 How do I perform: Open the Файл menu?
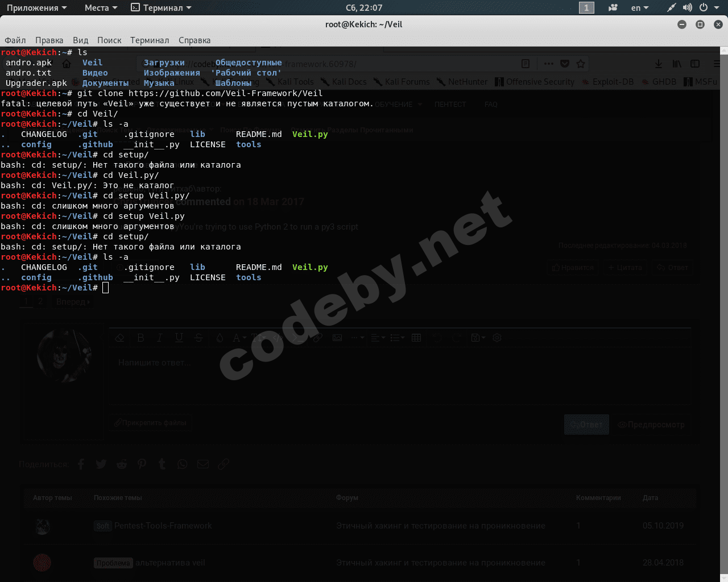pos(15,40)
